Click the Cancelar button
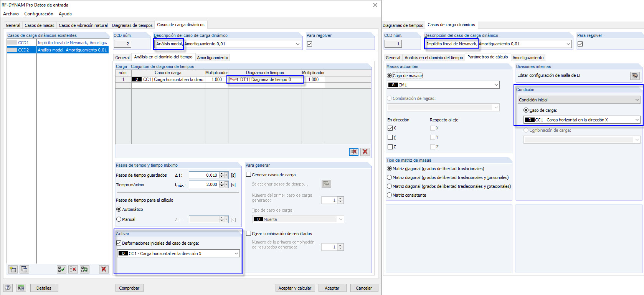This screenshot has height=295, width=644. [x=364, y=288]
